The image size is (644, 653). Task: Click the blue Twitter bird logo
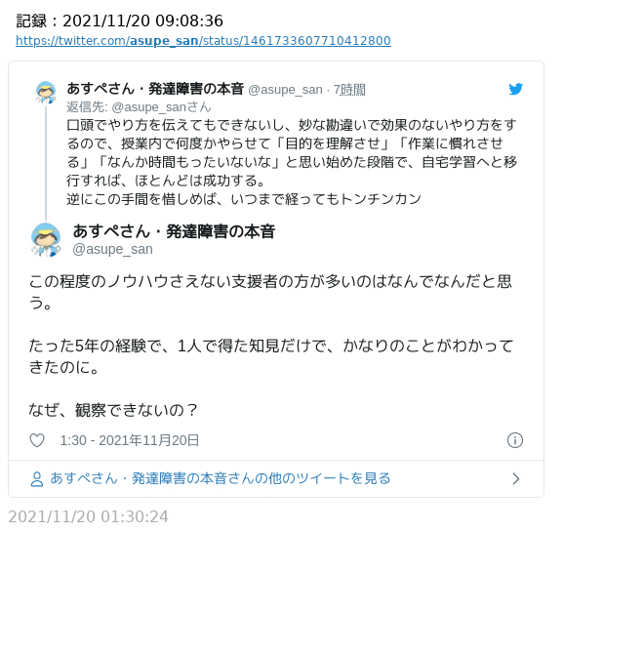[x=515, y=89]
